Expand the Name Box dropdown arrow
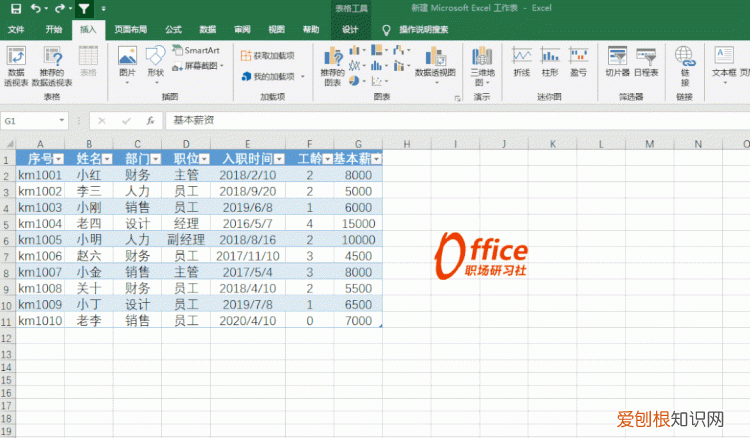The height and width of the screenshot is (438, 750). 62,120
